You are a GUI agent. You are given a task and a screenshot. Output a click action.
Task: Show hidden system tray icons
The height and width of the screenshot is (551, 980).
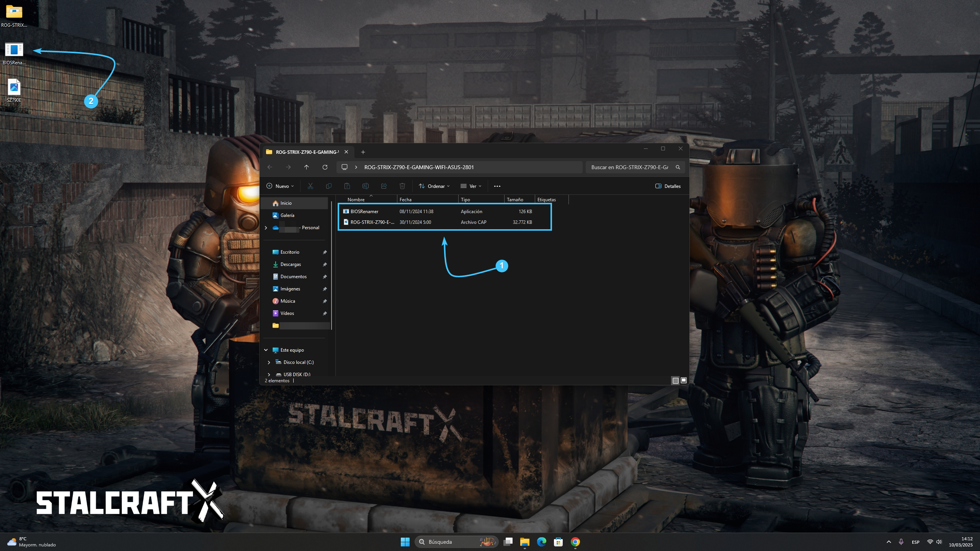[x=889, y=542]
